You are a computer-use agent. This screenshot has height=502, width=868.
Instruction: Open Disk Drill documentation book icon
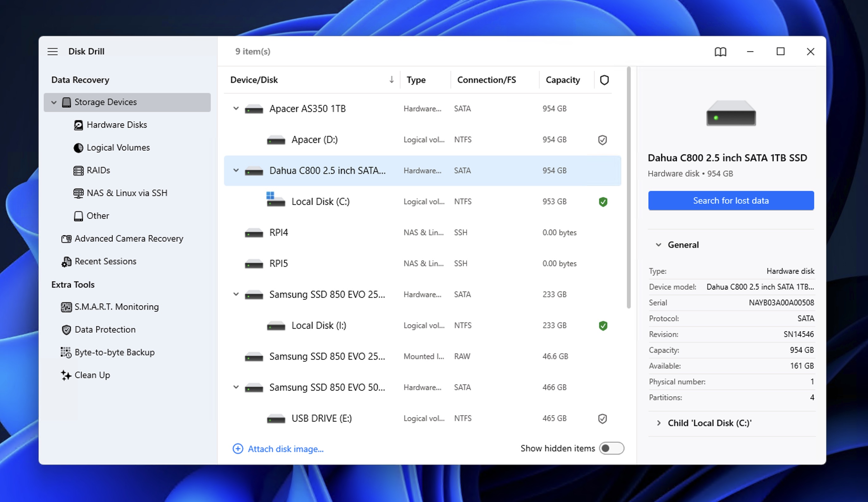720,51
